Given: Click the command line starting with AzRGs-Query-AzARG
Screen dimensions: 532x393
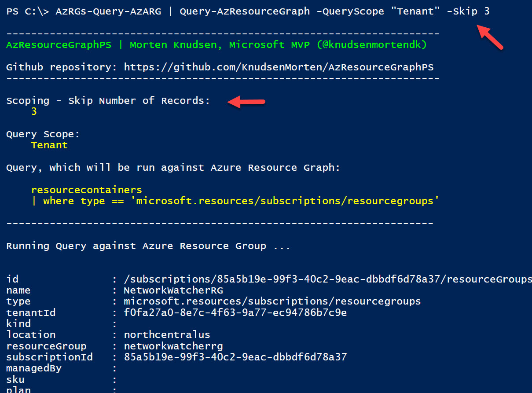Looking at the screenshot, I should (272, 11).
